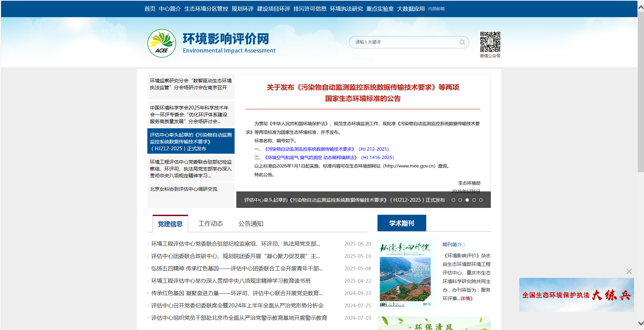Close the 全国生态环境保护执法大练兵 banner

pos(630,271)
